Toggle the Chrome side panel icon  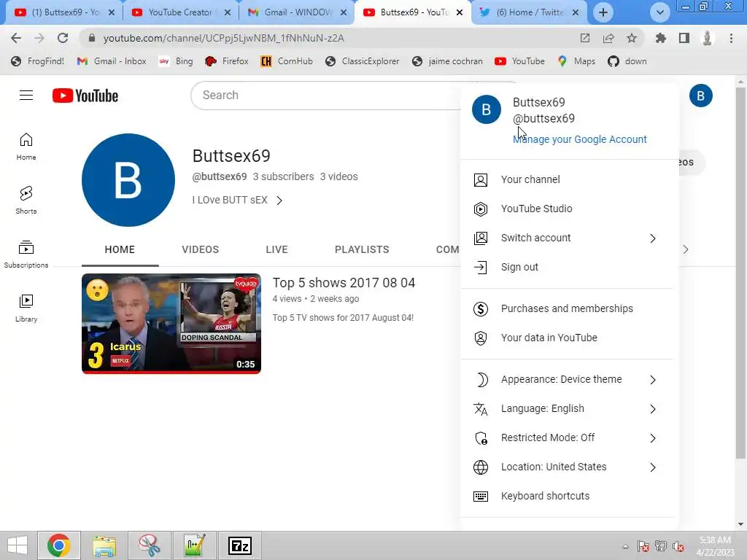(x=684, y=38)
